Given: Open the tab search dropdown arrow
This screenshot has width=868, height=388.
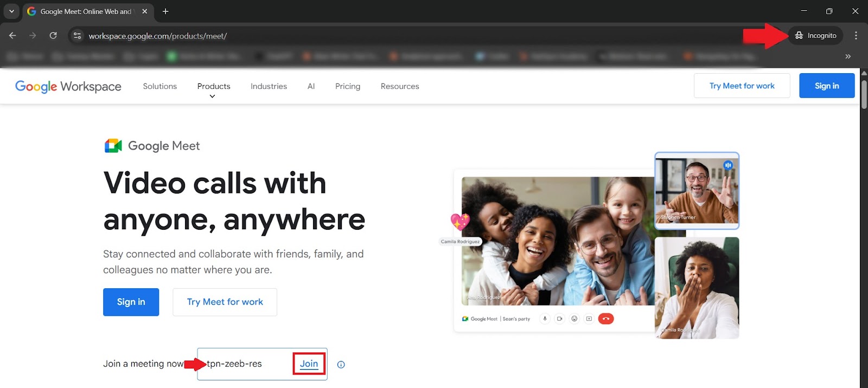Looking at the screenshot, I should (11, 11).
